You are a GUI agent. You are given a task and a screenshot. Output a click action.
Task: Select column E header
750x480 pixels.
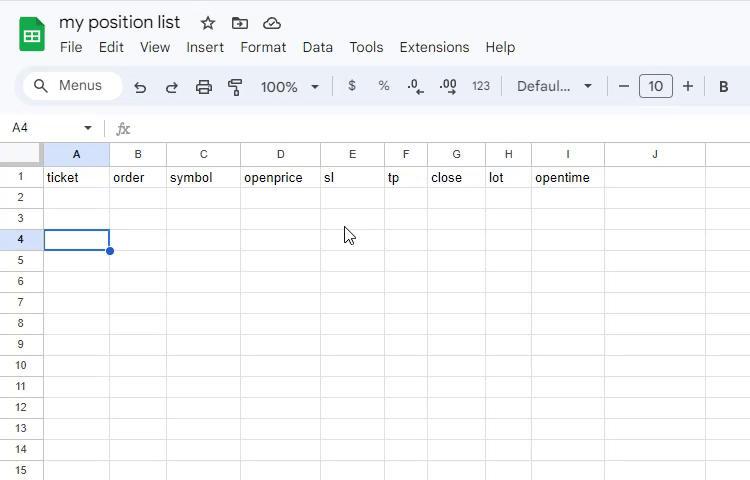pos(353,154)
